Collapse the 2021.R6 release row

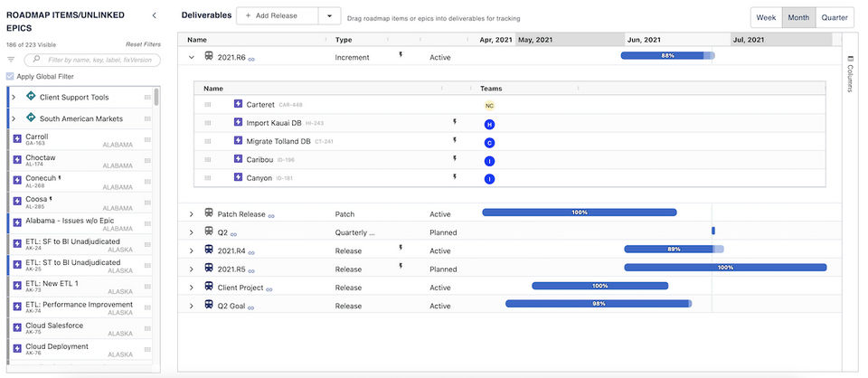pyautogui.click(x=191, y=57)
